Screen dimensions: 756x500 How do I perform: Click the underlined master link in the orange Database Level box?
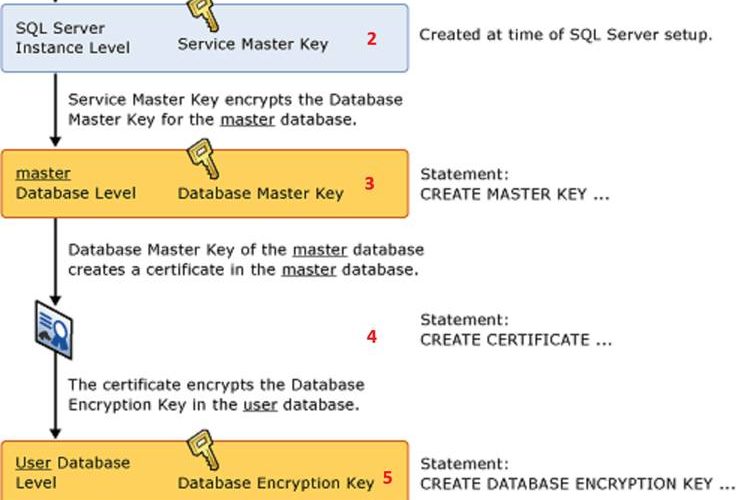(x=43, y=173)
